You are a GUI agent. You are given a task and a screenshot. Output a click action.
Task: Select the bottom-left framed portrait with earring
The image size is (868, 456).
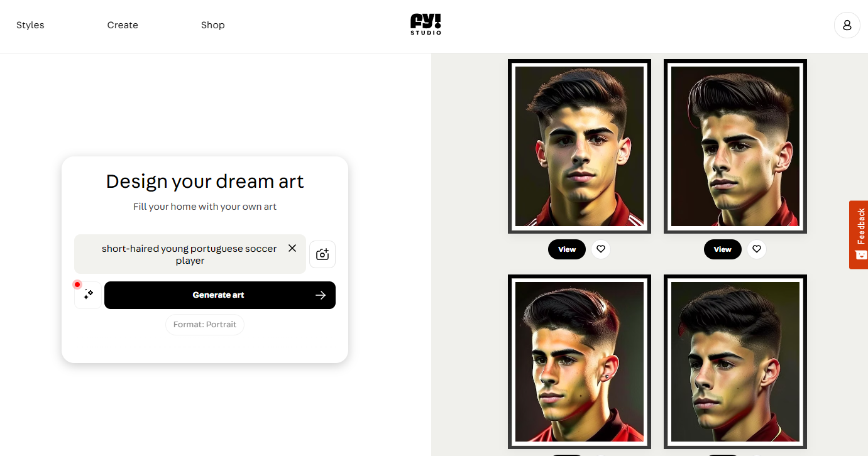pyautogui.click(x=580, y=362)
